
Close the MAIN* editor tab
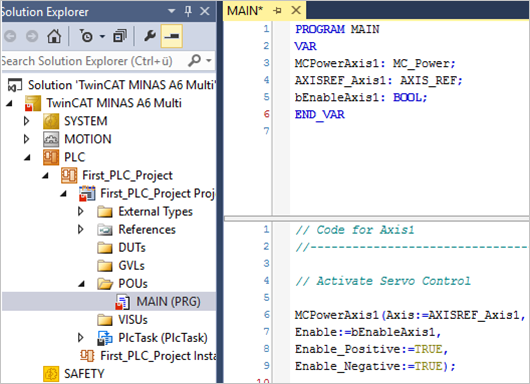296,10
